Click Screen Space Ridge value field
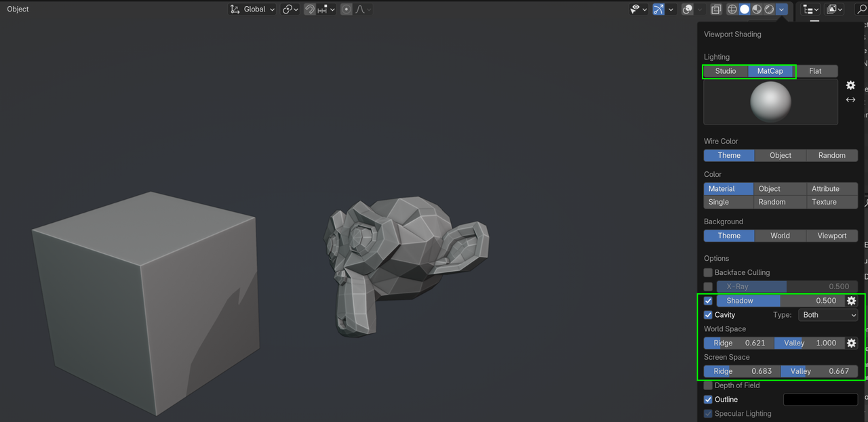This screenshot has width=868, height=422. (742, 371)
